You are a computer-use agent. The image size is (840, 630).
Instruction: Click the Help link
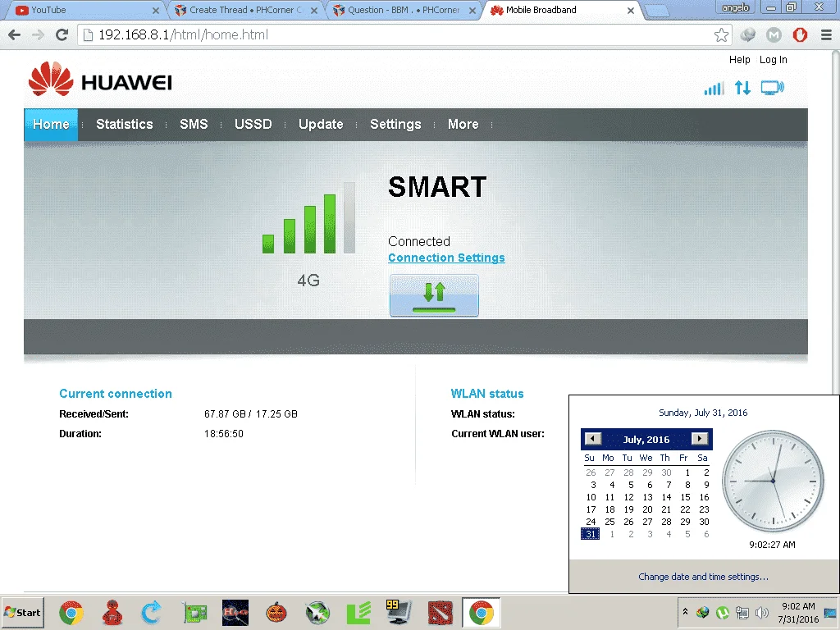pos(739,59)
